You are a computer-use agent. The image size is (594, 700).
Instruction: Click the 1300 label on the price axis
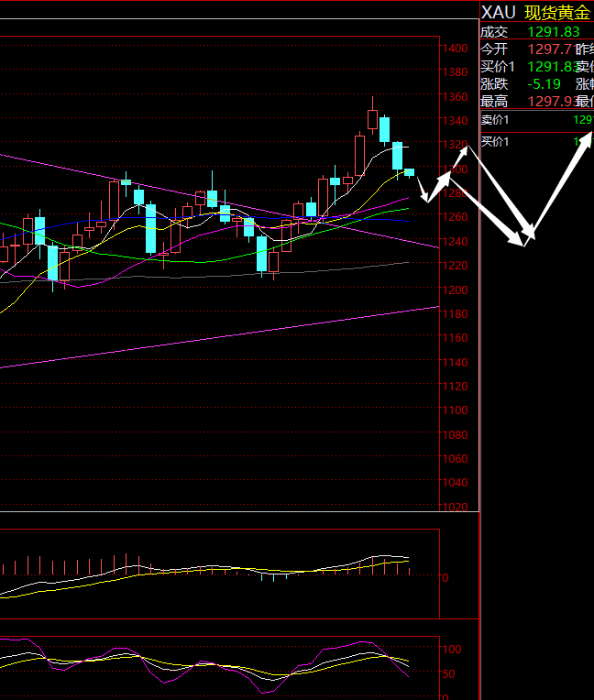(x=454, y=170)
